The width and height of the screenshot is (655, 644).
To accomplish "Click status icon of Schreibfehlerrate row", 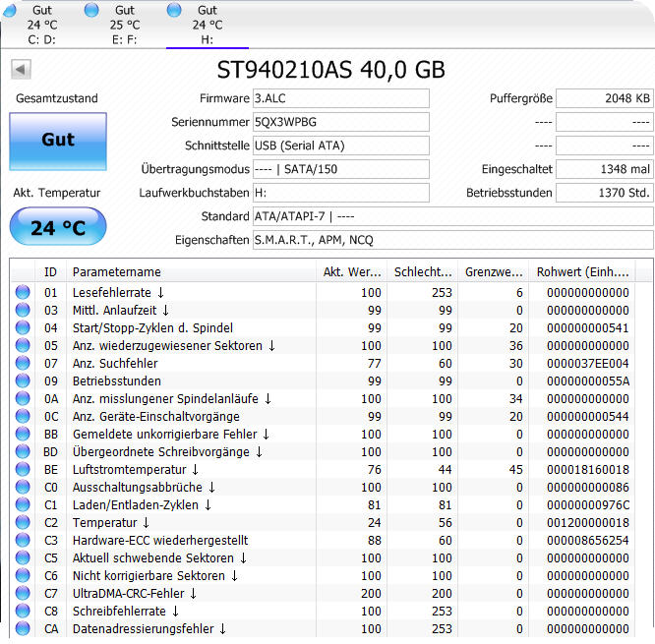I will (23, 612).
